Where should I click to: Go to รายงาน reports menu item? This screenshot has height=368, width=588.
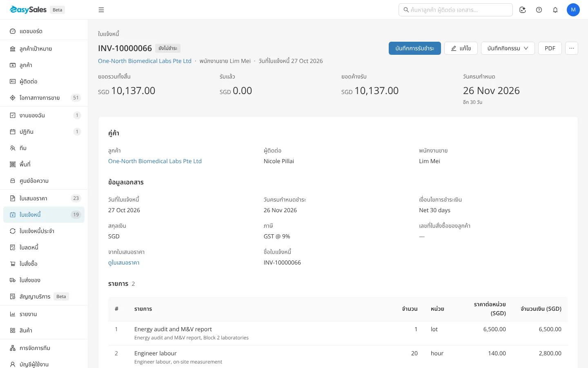[44, 314]
